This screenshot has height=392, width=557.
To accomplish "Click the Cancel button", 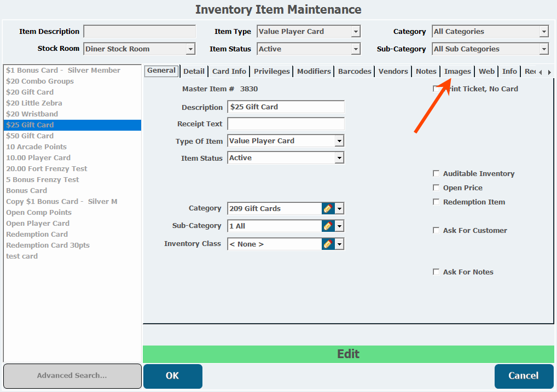I will click(x=524, y=376).
